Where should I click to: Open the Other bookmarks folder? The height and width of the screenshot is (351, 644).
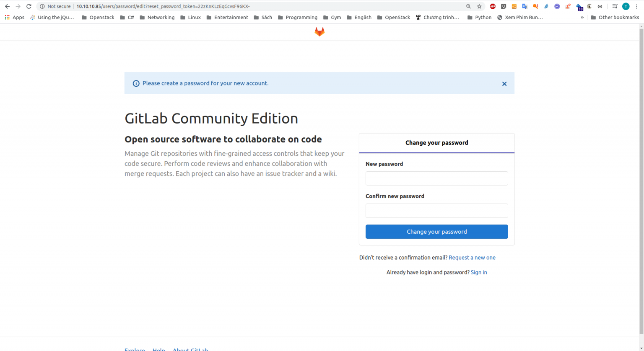[x=615, y=18]
